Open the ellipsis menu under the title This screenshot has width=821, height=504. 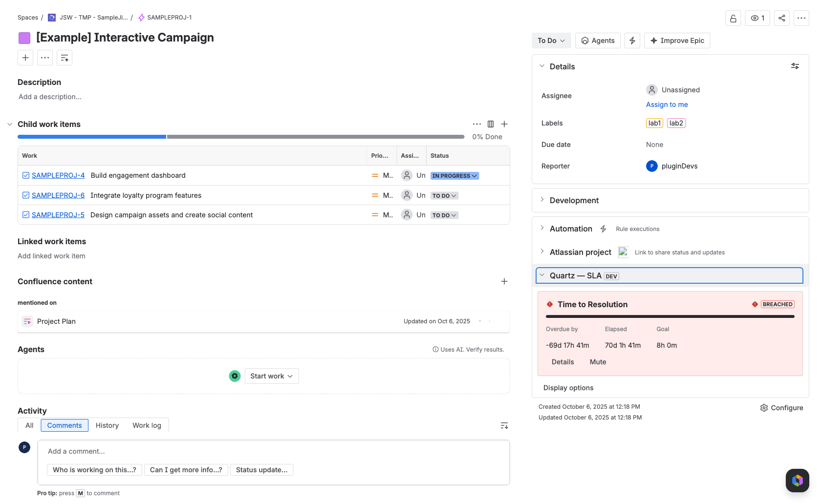coord(45,58)
